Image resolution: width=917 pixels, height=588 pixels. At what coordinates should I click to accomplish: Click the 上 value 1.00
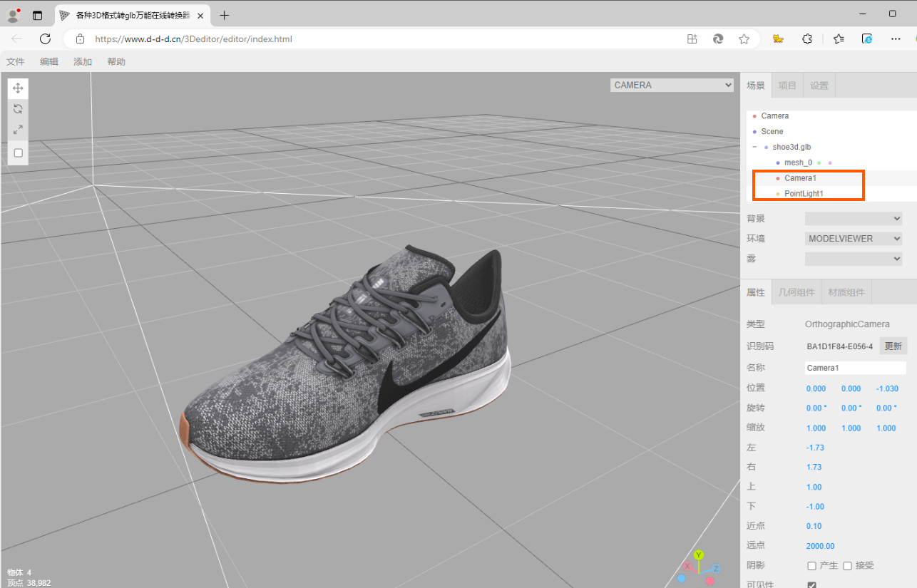(814, 488)
